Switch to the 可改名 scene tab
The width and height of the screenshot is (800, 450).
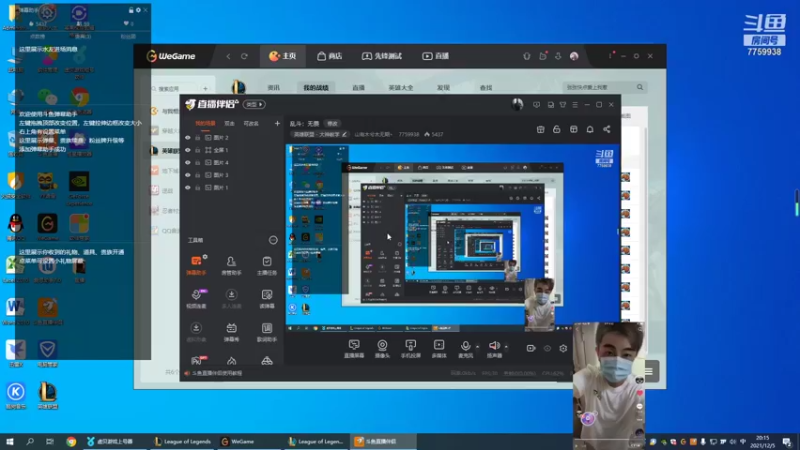click(251, 123)
